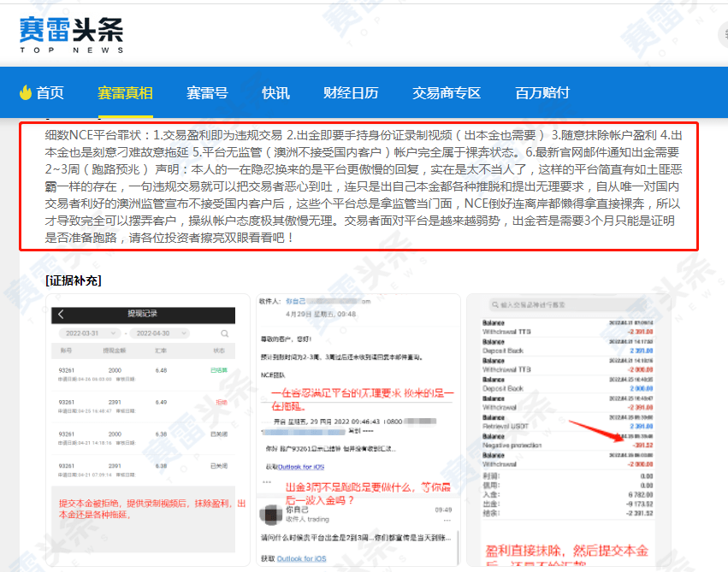Click the back arrow in 提现记录 header

coord(61,314)
